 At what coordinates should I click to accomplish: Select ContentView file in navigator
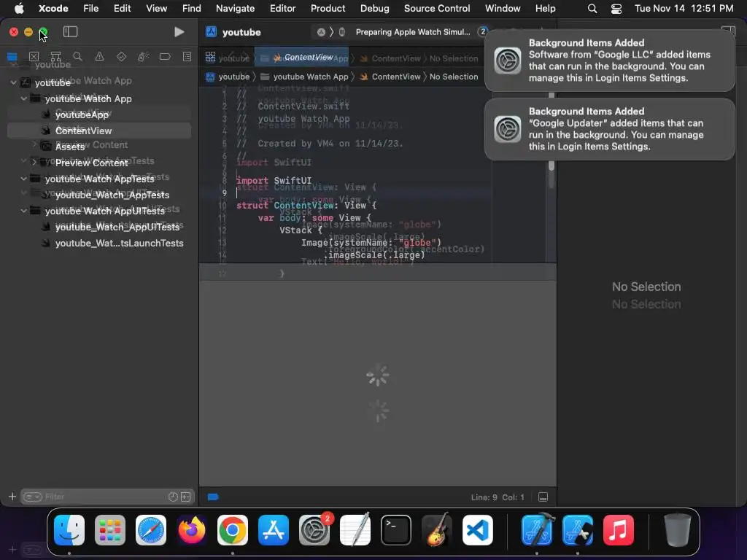(x=99, y=131)
